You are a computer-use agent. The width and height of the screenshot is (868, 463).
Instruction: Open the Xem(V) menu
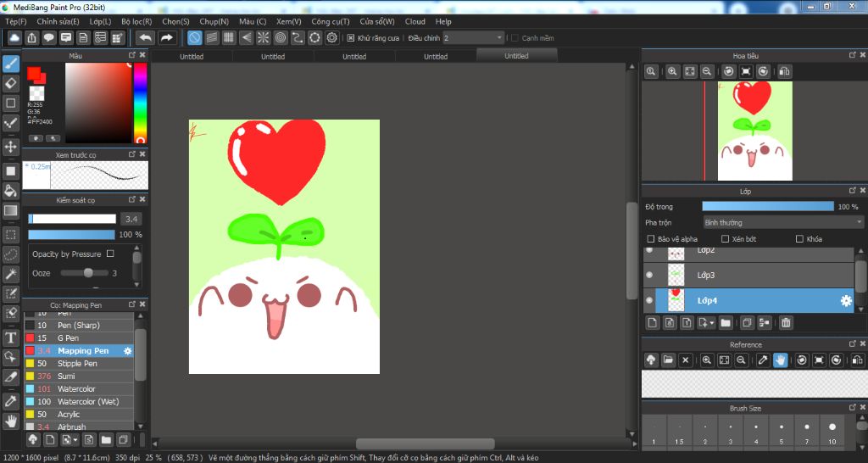pyautogui.click(x=289, y=21)
